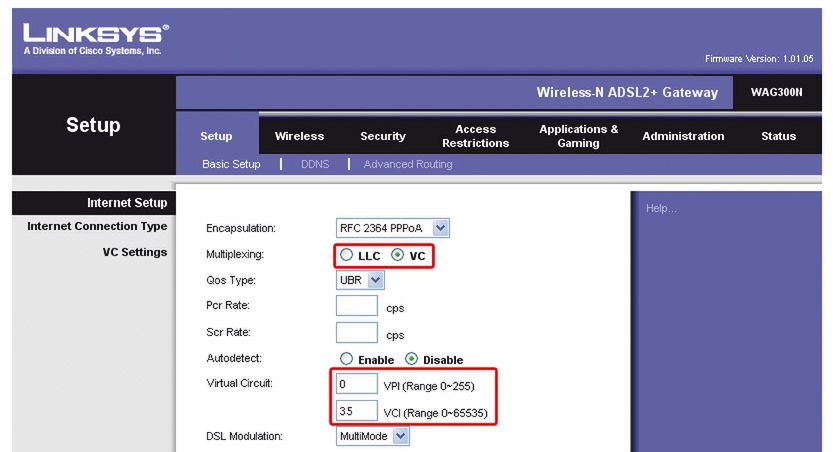This screenshot has width=833, height=452.
Task: Click the VCI value field
Action: [356, 411]
